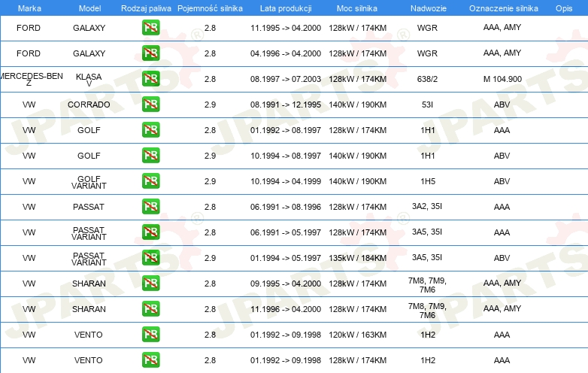Click fuel icon in VW Golf 2.8 row
588x373 pixels.
click(x=150, y=130)
